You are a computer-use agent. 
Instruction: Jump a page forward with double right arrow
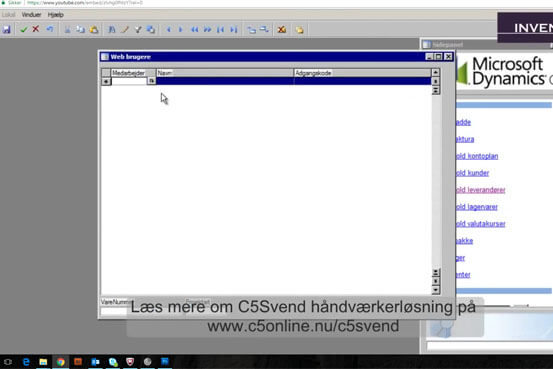pos(207,30)
